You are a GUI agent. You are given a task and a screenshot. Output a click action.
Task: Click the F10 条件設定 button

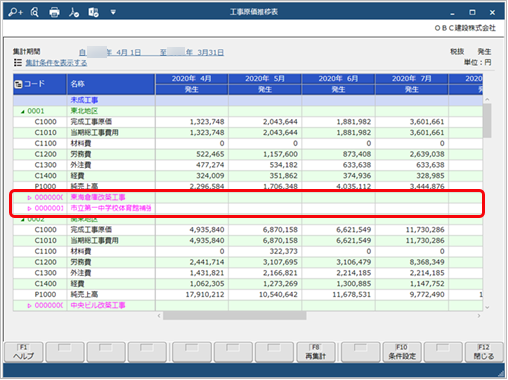[402, 352]
